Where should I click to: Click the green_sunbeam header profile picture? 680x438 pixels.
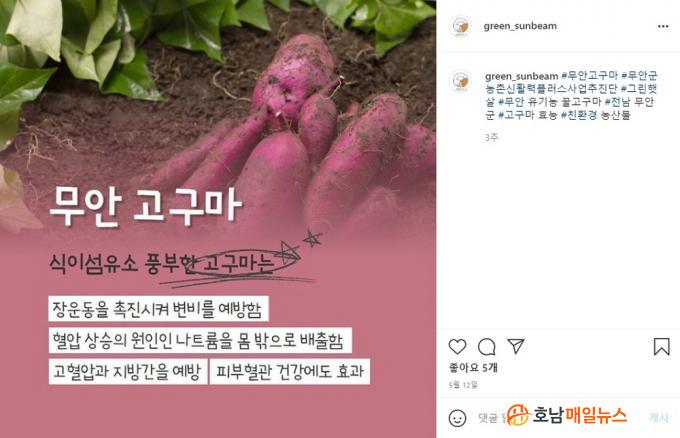(x=460, y=26)
